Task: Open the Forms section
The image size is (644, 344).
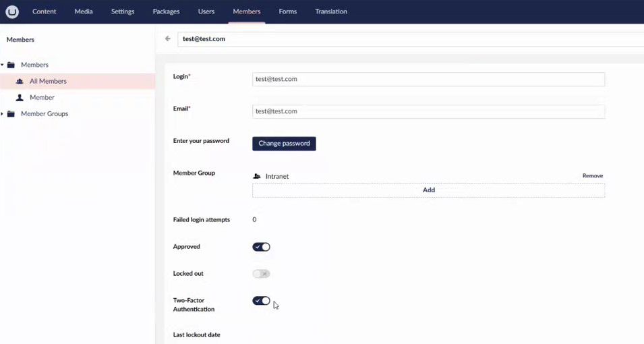Action: pyautogui.click(x=287, y=11)
